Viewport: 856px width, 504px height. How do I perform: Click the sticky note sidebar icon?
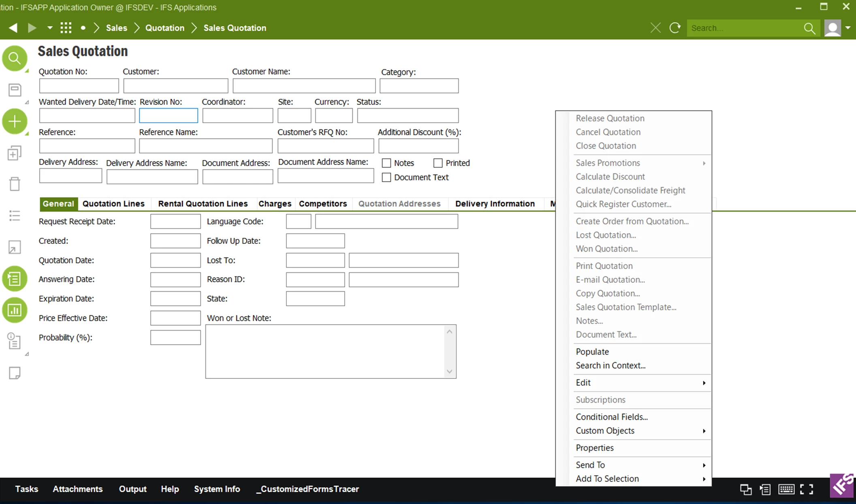point(15,373)
